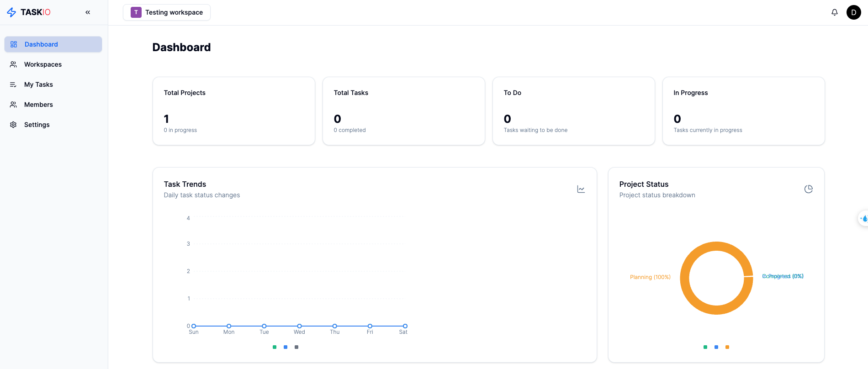The height and width of the screenshot is (369, 868).
Task: Collapse the sidebar with the double chevron
Action: pos(88,12)
